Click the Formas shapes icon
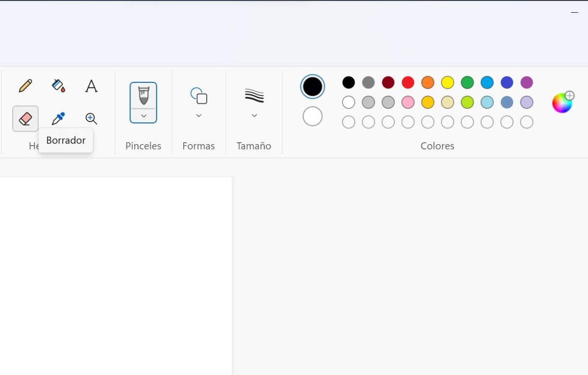The image size is (588, 375). 199,96
